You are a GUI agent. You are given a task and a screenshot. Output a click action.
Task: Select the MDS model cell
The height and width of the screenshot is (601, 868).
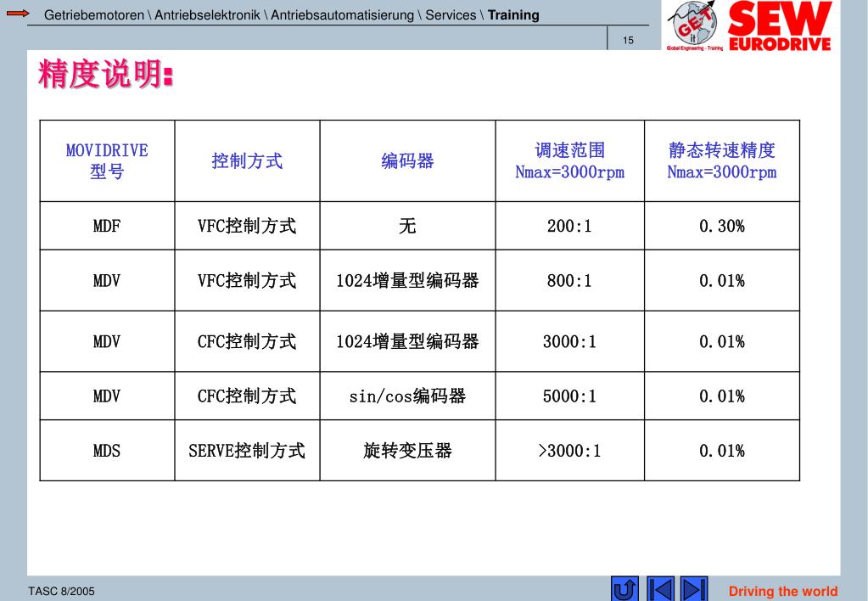[108, 451]
